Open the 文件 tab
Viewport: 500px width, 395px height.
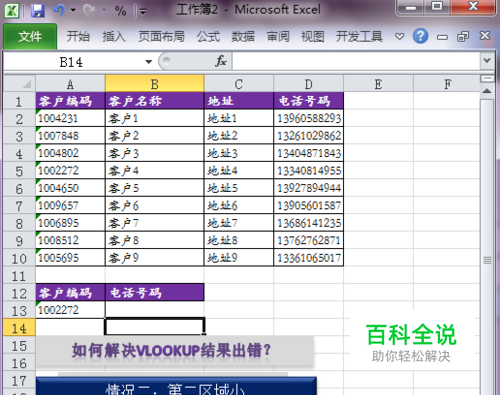[x=30, y=36]
